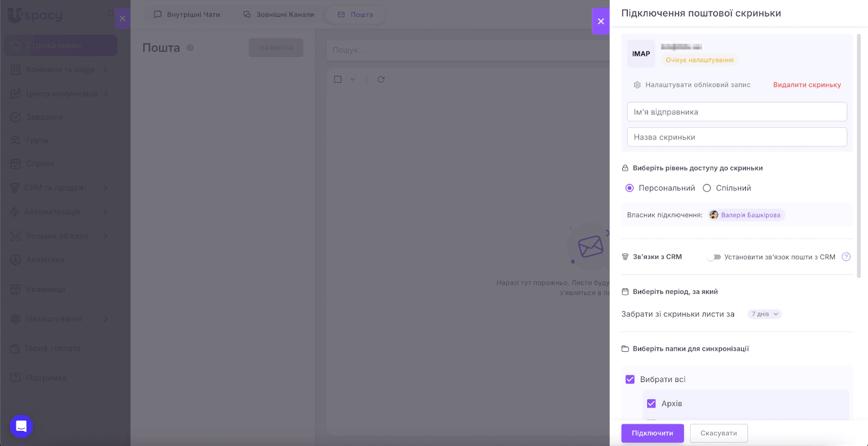Image resolution: width=868 pixels, height=446 pixels.
Task: Click the IMAP badge icon
Action: 641,54
